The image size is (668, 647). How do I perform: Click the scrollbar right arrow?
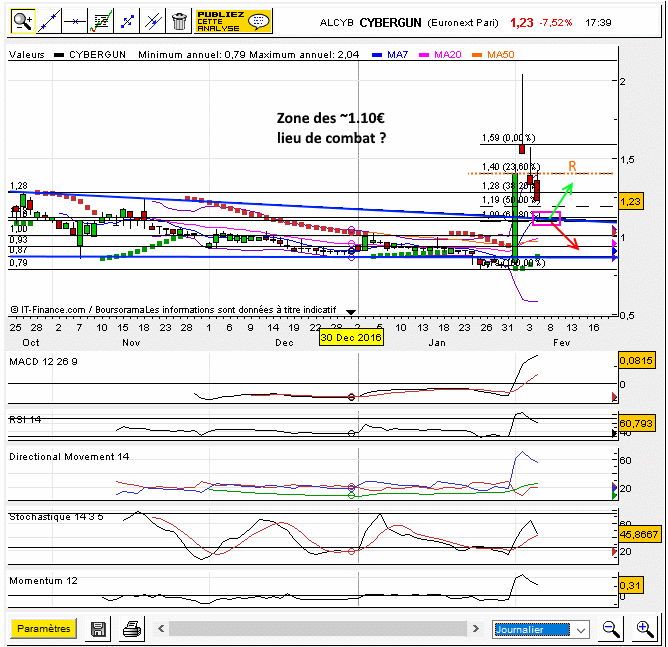476,628
